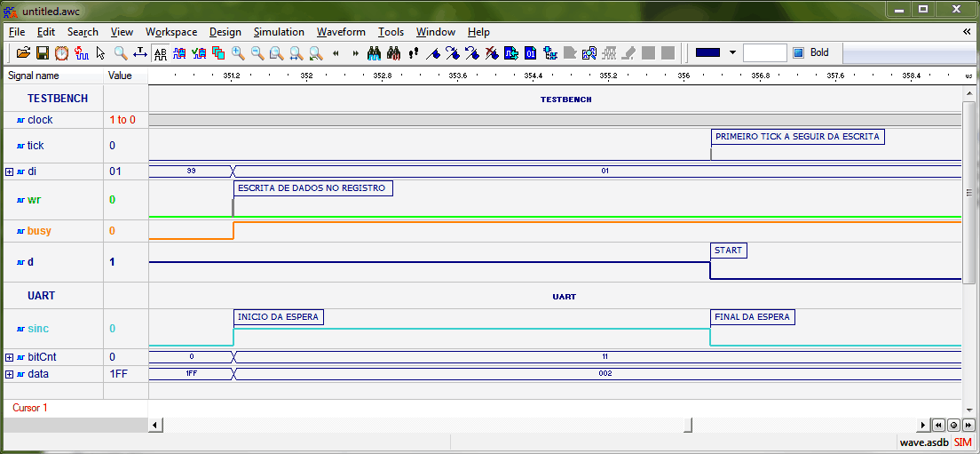
Task: Click the START annotation label
Action: pyautogui.click(x=729, y=251)
